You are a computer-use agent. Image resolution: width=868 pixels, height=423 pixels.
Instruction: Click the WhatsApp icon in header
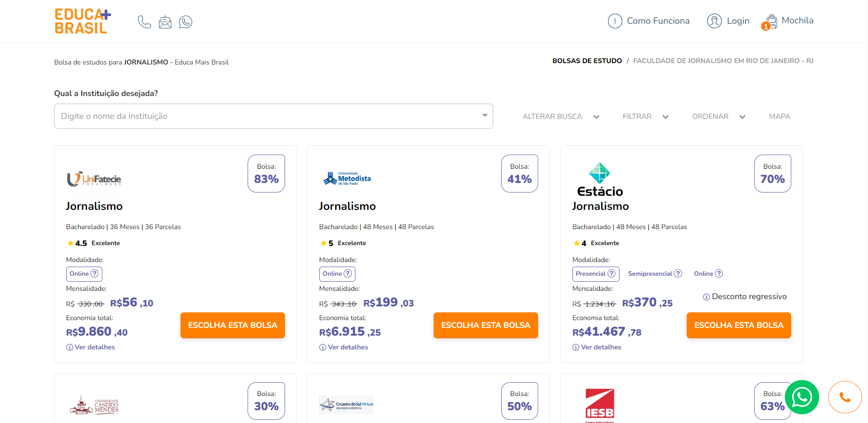tap(185, 22)
